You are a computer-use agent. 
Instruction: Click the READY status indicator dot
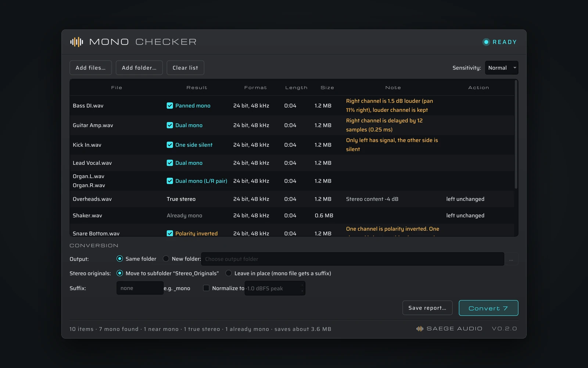486,42
